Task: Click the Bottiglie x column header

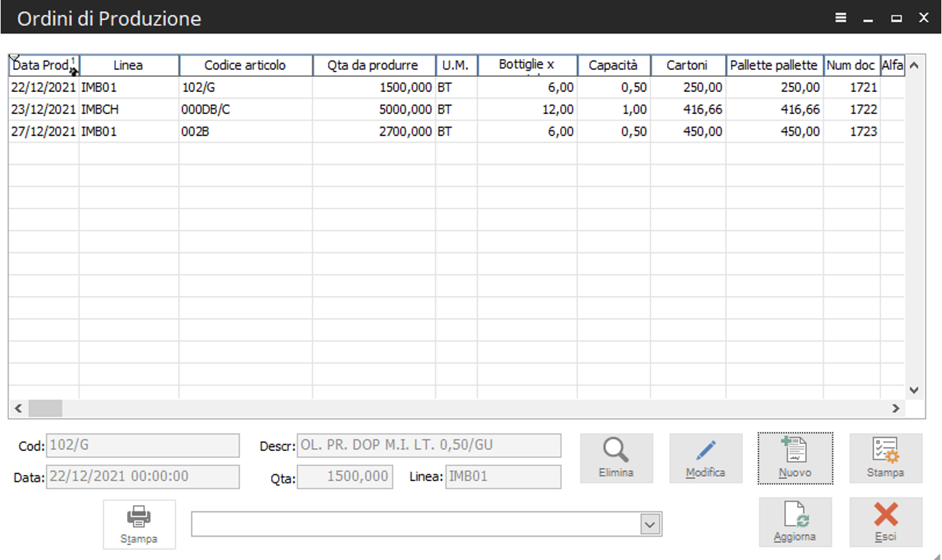Action: pyautogui.click(x=527, y=65)
